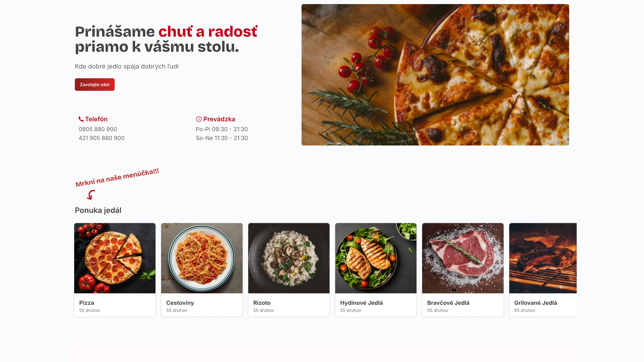Open the Pizza category card image
The height and width of the screenshot is (362, 644).
pyautogui.click(x=115, y=258)
